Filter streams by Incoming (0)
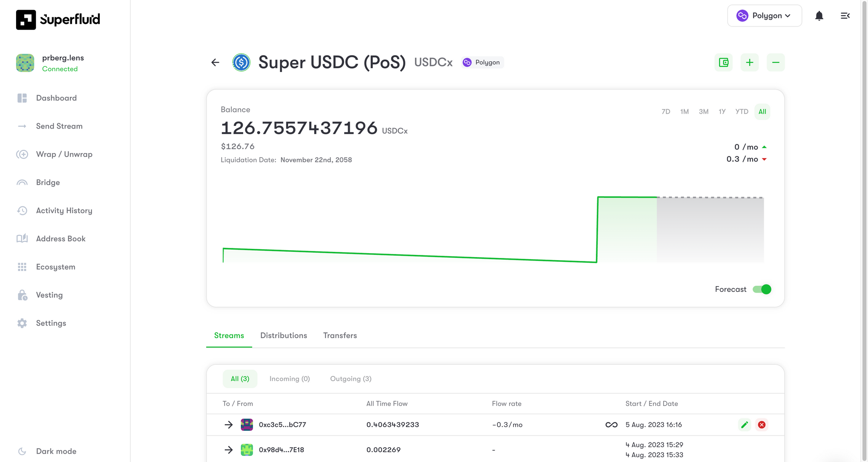Image resolution: width=868 pixels, height=462 pixels. tap(289, 379)
